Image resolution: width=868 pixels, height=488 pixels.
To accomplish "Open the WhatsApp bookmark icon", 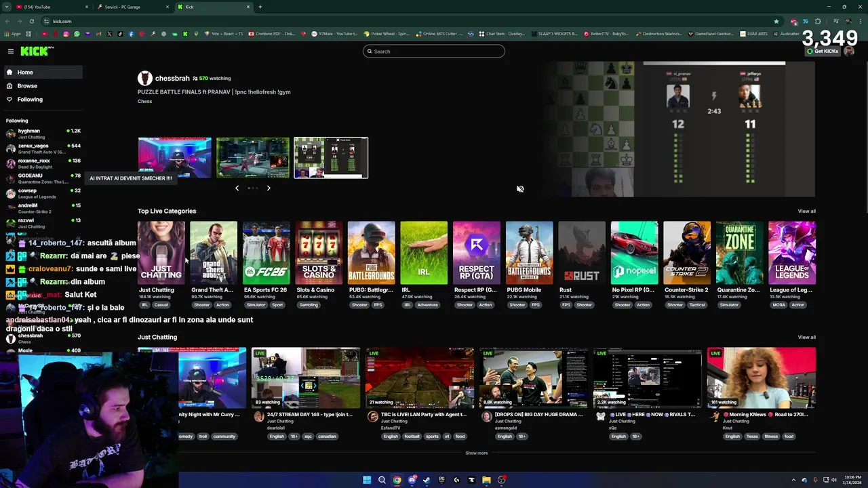I will click(x=77, y=34).
